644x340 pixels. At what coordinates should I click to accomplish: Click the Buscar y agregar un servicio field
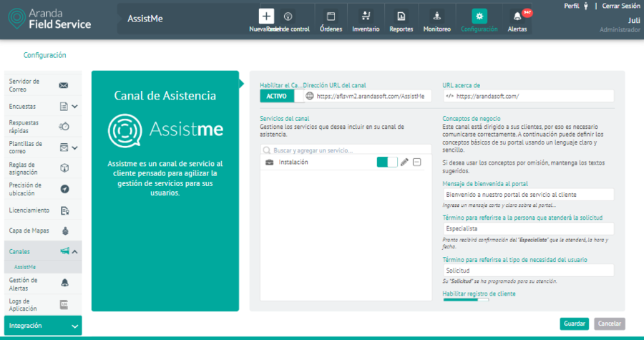pos(346,150)
